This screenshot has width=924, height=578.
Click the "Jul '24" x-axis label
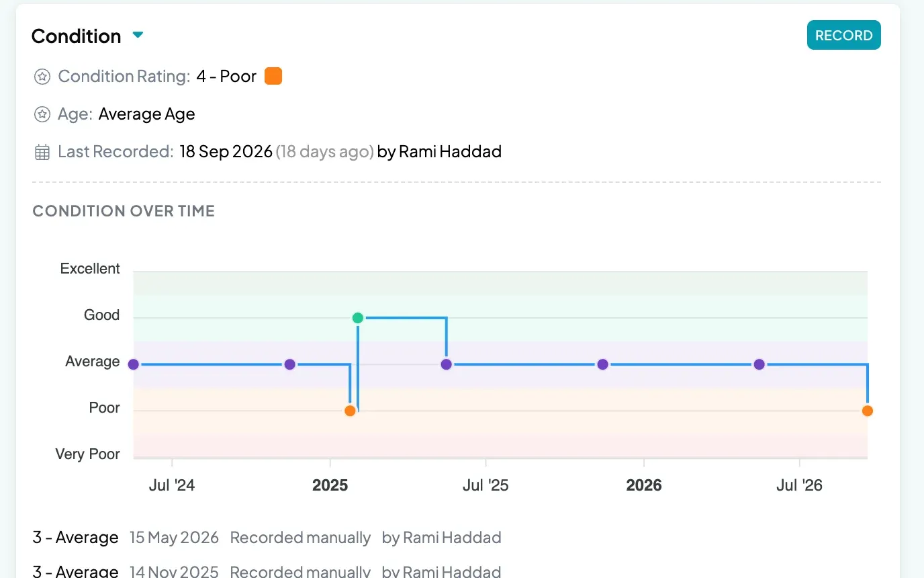pyautogui.click(x=172, y=485)
